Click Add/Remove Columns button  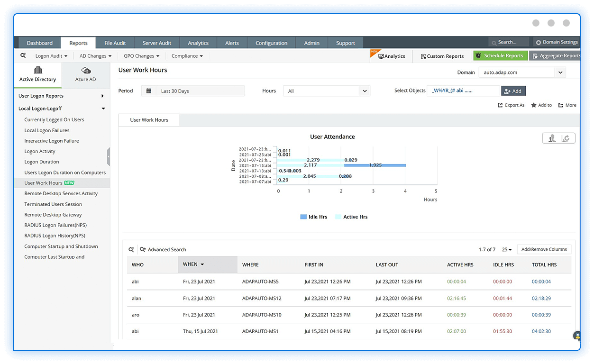[x=544, y=249]
